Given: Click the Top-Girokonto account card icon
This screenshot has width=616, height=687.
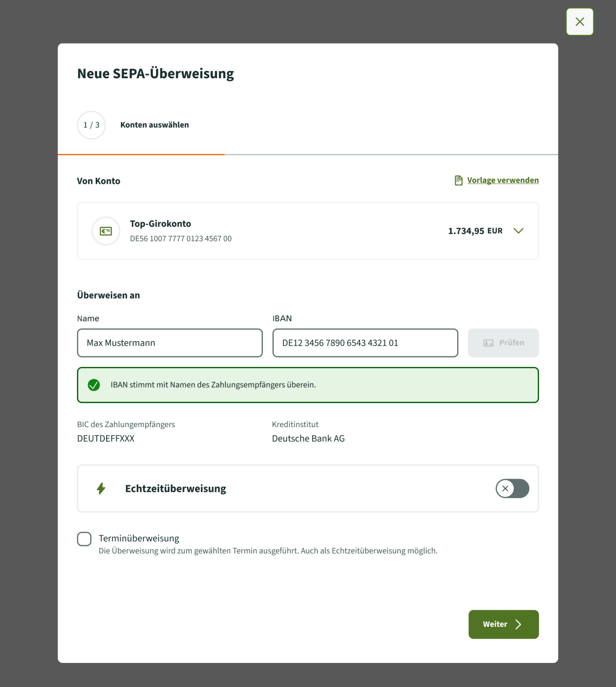Looking at the screenshot, I should click(106, 231).
